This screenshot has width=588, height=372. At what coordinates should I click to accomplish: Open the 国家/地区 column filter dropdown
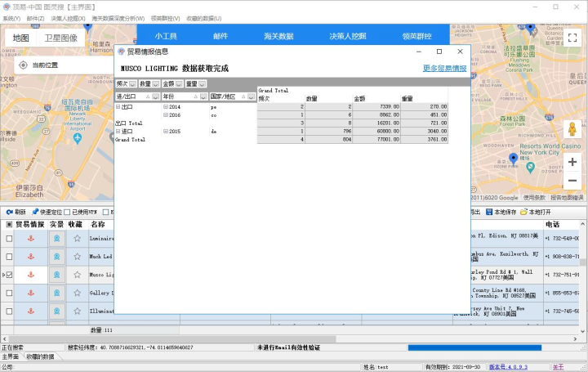point(251,96)
